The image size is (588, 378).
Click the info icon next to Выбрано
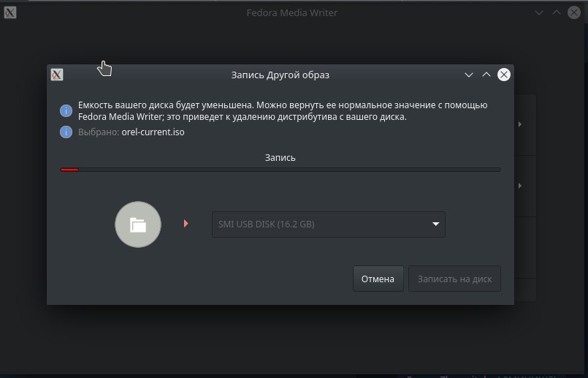tap(66, 132)
